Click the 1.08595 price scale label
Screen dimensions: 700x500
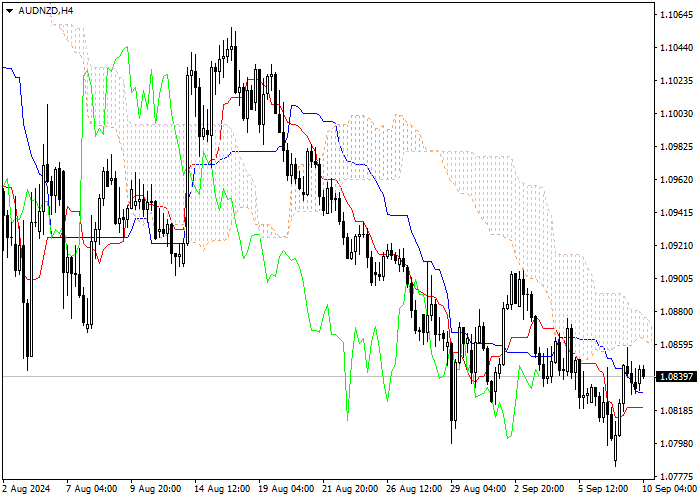pyautogui.click(x=677, y=345)
